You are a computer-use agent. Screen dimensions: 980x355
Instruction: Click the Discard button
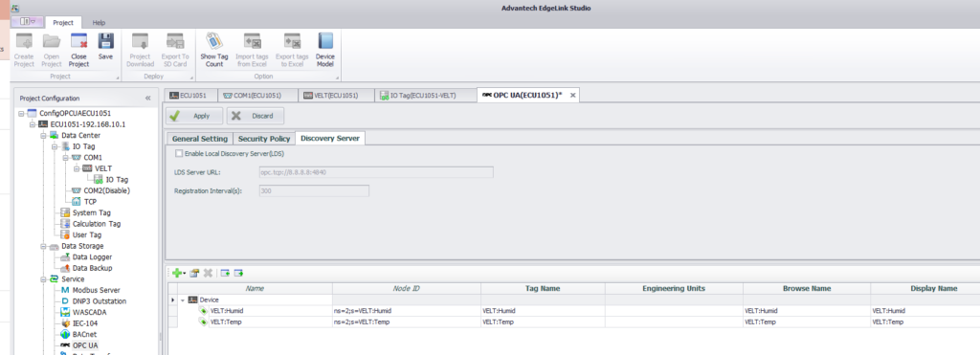(255, 116)
